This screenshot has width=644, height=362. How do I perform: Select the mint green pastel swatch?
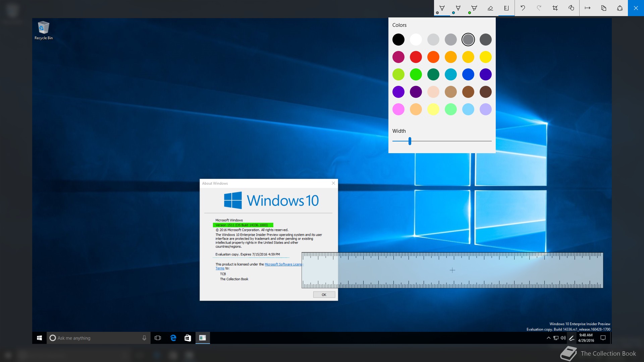coord(451,109)
